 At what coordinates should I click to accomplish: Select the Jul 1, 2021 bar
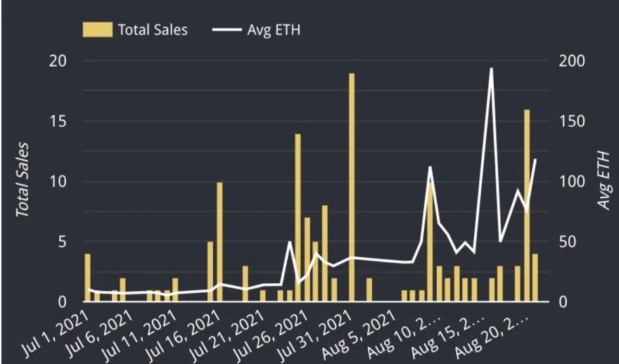(88, 278)
